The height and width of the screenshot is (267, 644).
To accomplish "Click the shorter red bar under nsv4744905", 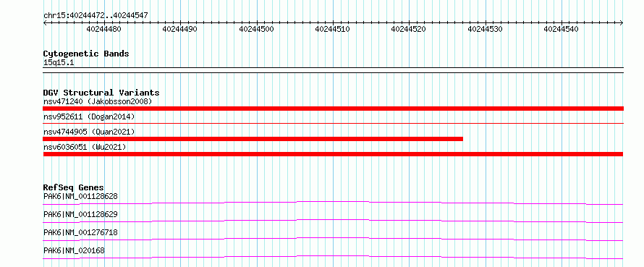I will pos(253,139).
